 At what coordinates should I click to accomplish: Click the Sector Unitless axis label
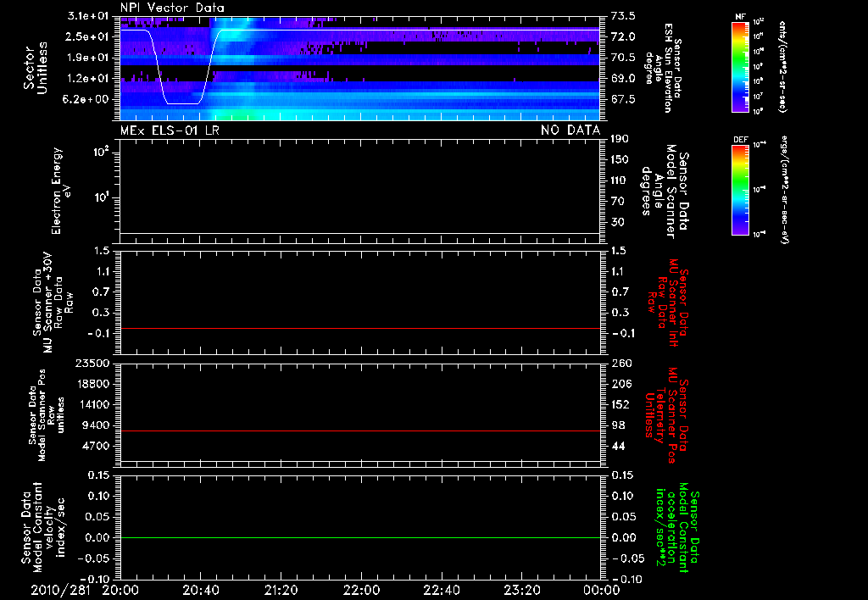(x=34, y=66)
